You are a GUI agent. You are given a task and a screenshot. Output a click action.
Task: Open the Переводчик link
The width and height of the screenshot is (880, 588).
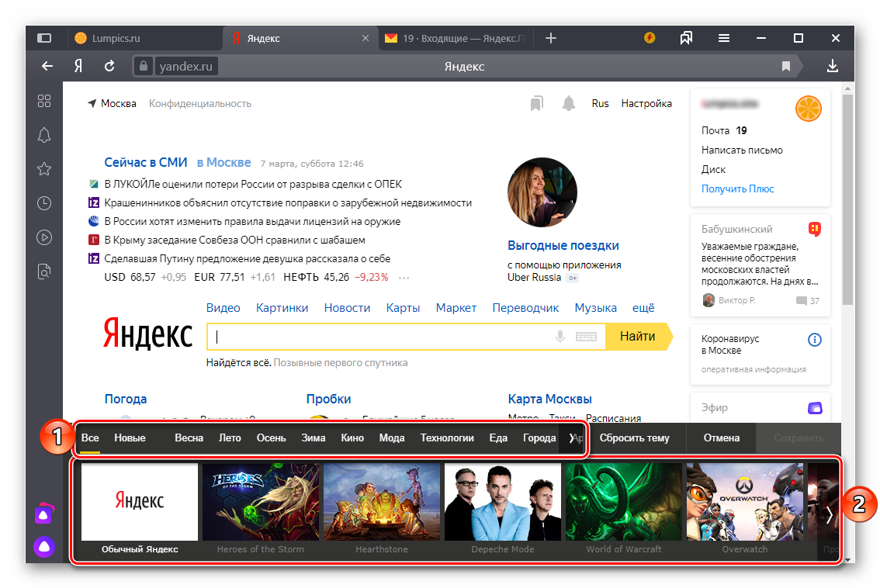point(525,307)
